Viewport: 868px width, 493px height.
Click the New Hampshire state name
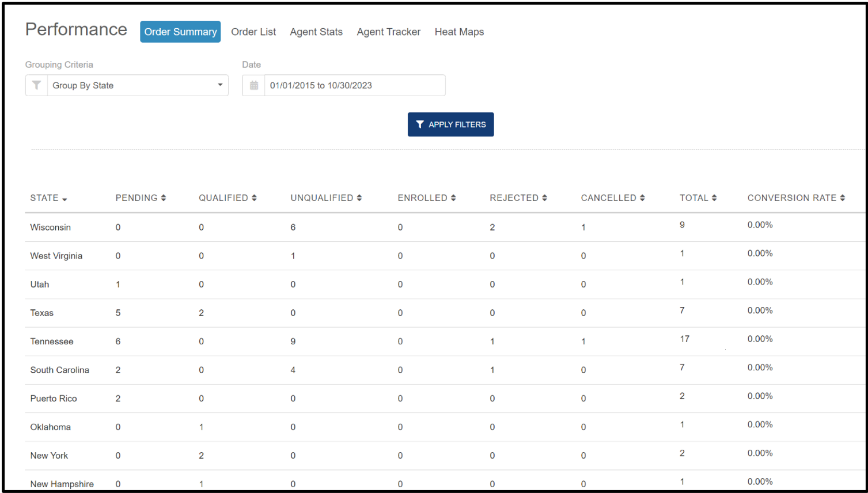pyautogui.click(x=62, y=484)
